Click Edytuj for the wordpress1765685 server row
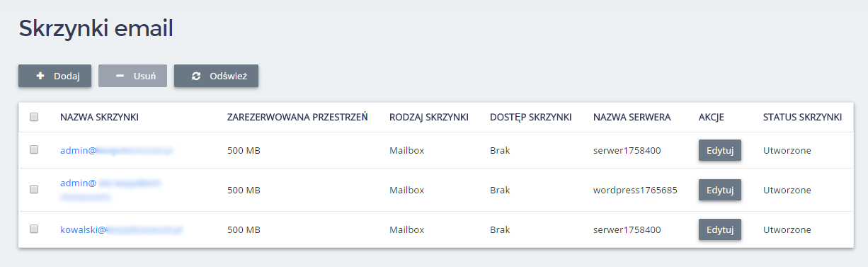Image resolution: width=868 pixels, height=267 pixels. click(719, 190)
